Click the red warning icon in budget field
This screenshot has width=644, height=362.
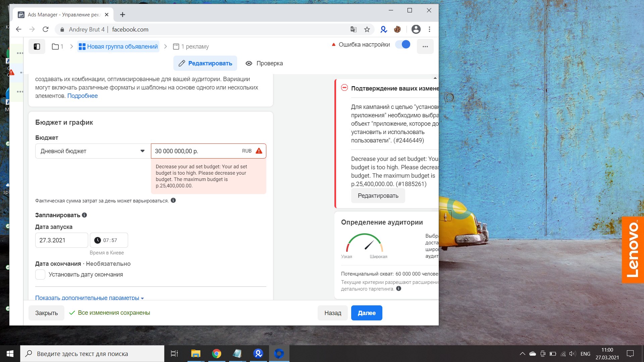[x=259, y=151]
